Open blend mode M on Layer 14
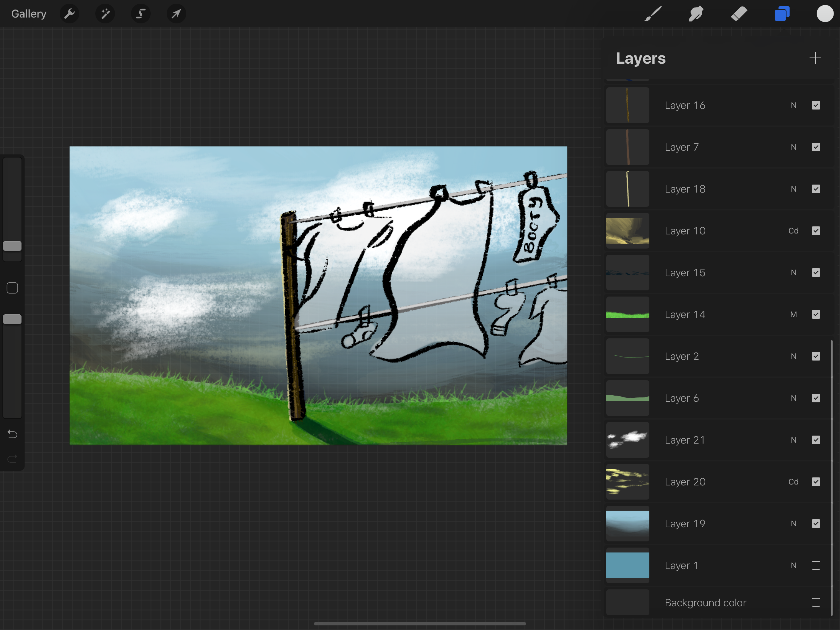 pos(793,315)
